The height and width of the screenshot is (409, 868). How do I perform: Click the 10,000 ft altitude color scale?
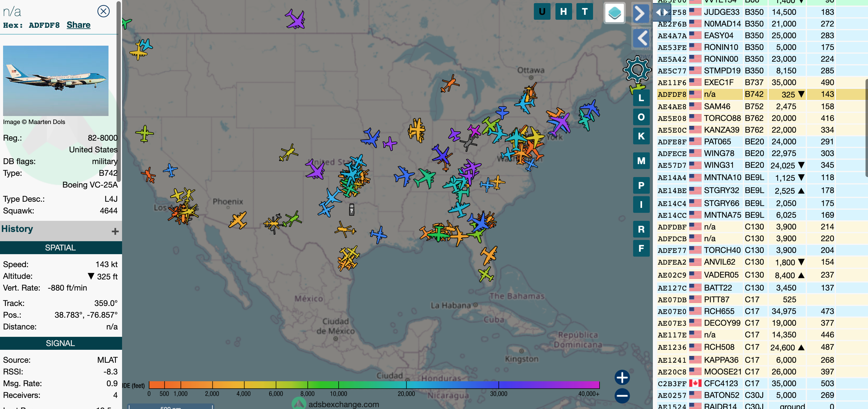pos(338,385)
